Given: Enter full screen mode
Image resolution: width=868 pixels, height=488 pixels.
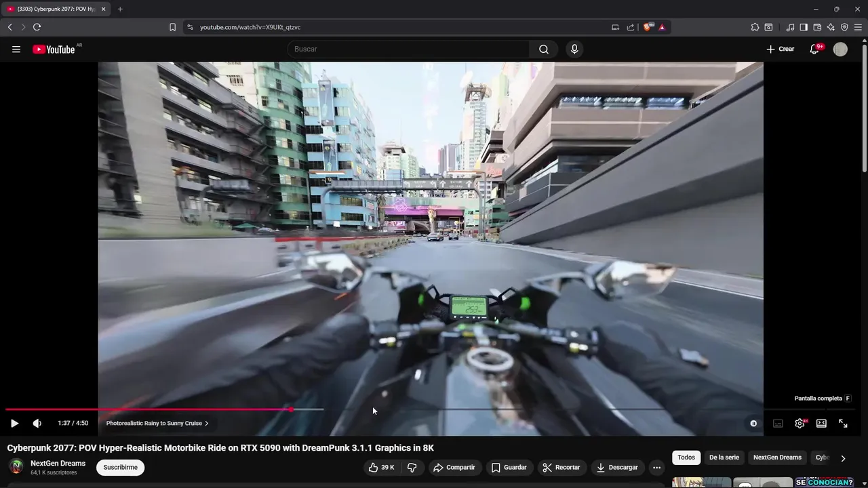Looking at the screenshot, I should (843, 423).
